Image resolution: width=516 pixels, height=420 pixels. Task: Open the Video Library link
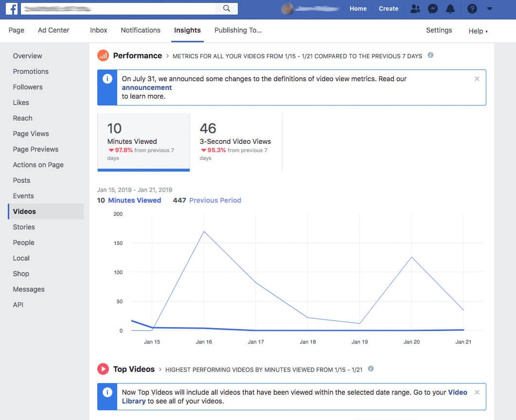tap(458, 392)
